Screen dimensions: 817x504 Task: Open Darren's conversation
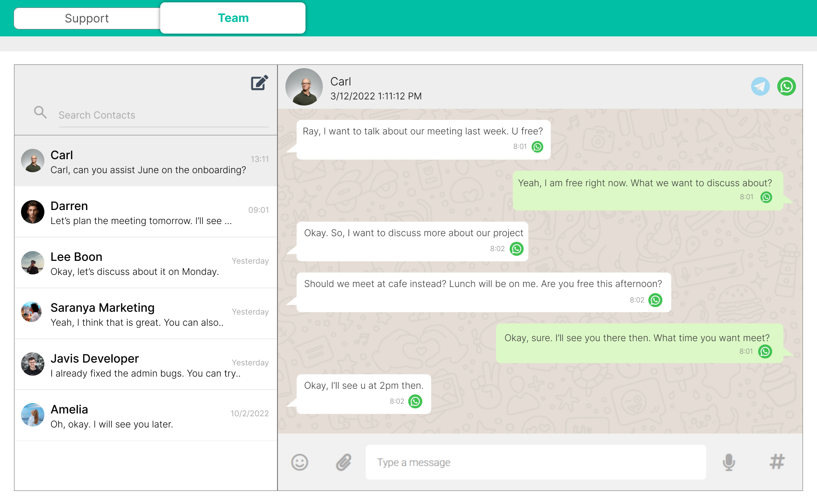(146, 212)
